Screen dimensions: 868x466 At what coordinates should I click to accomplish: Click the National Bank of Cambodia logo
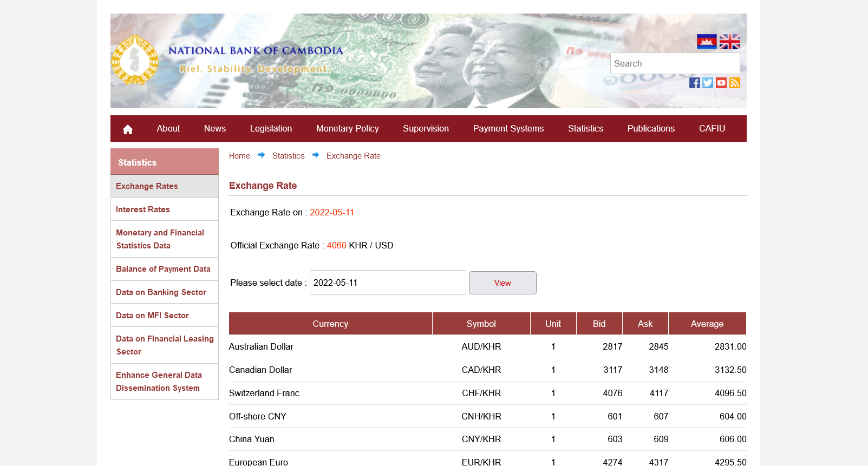pos(135,60)
